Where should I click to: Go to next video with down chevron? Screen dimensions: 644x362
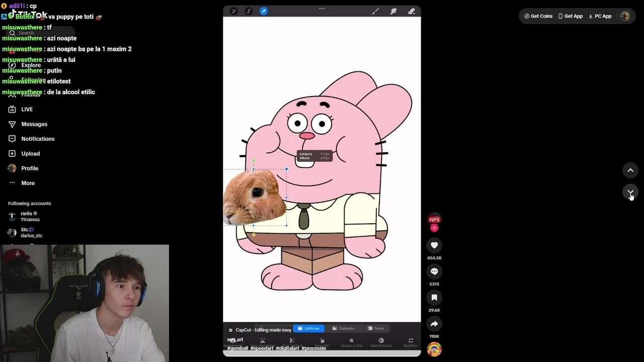(x=630, y=192)
